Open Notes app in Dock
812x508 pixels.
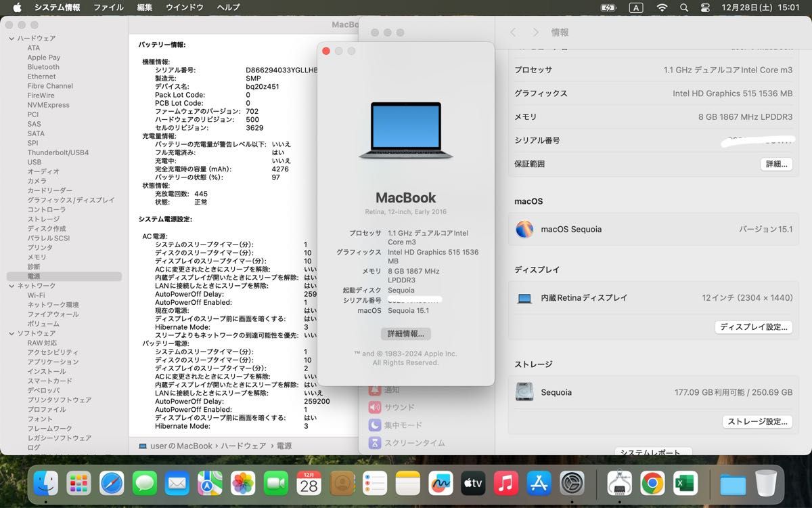tap(407, 483)
